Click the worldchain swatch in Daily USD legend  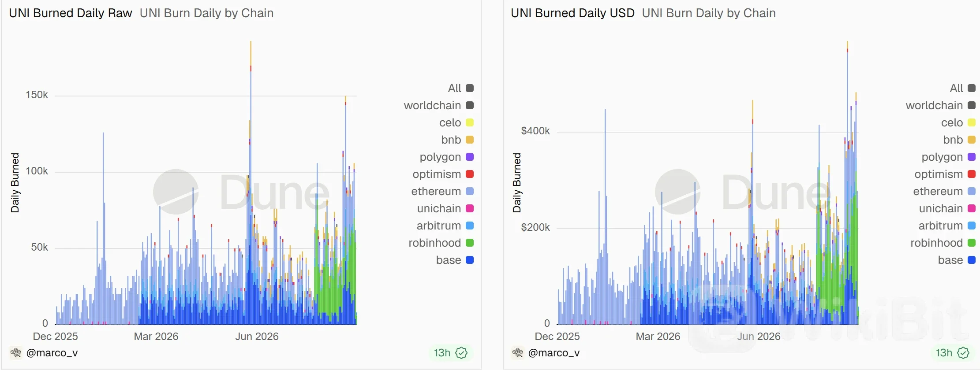coord(972,105)
